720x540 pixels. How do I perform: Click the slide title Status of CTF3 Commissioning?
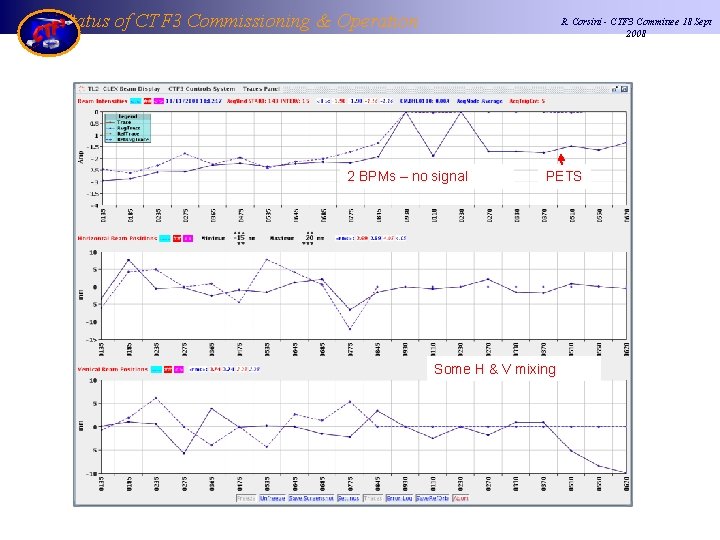pos(243,21)
